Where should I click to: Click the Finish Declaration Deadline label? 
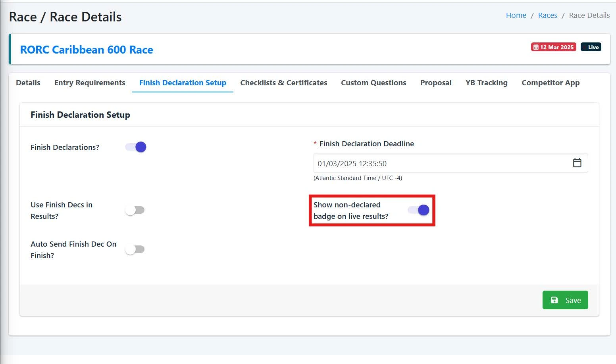tap(367, 144)
